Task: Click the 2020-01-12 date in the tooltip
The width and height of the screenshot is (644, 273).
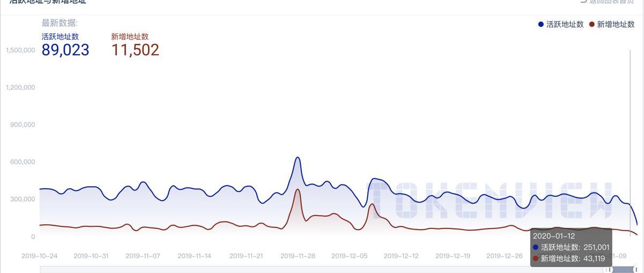Action: [554, 236]
